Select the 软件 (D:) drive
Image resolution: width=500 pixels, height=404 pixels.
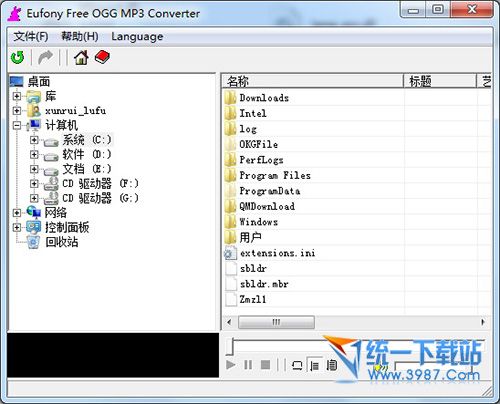[x=87, y=154]
